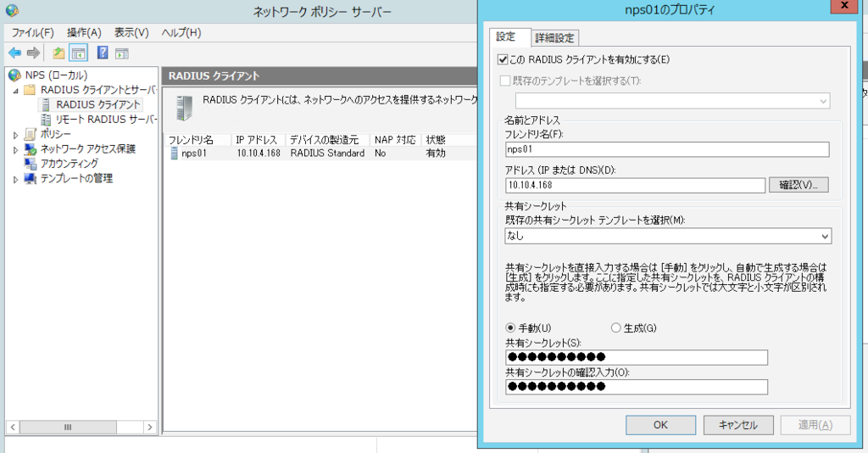Click the リモート RADIUS サーバー node icon
This screenshot has width=868, height=453.
pos(46,119)
